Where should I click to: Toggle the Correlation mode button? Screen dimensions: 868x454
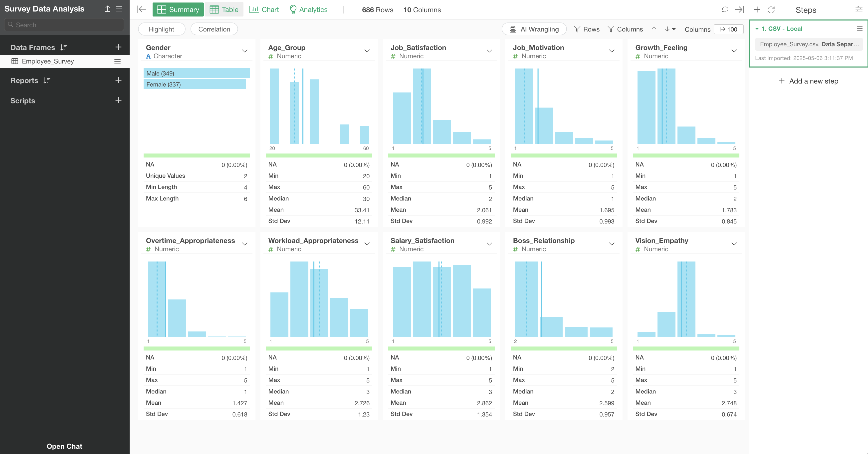coord(214,29)
